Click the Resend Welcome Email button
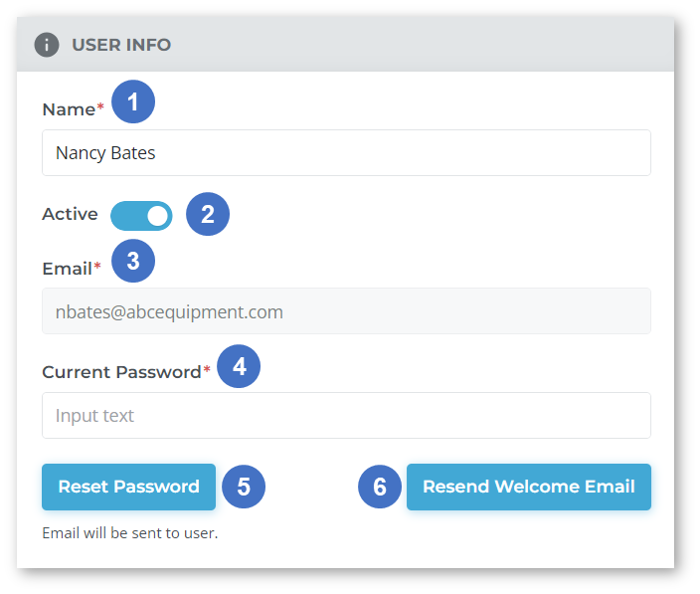This screenshot has width=700, height=594. pos(529,487)
